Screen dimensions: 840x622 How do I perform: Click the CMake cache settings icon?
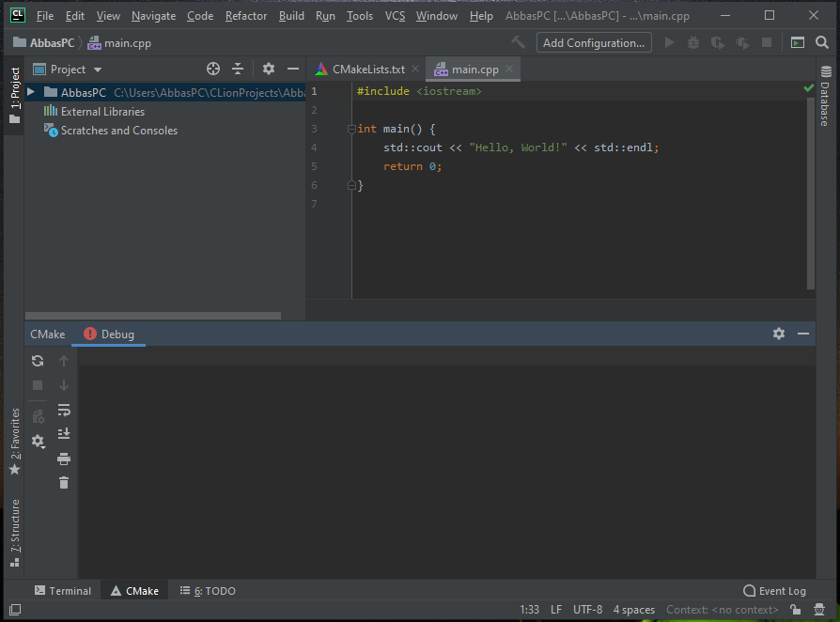[x=38, y=416]
